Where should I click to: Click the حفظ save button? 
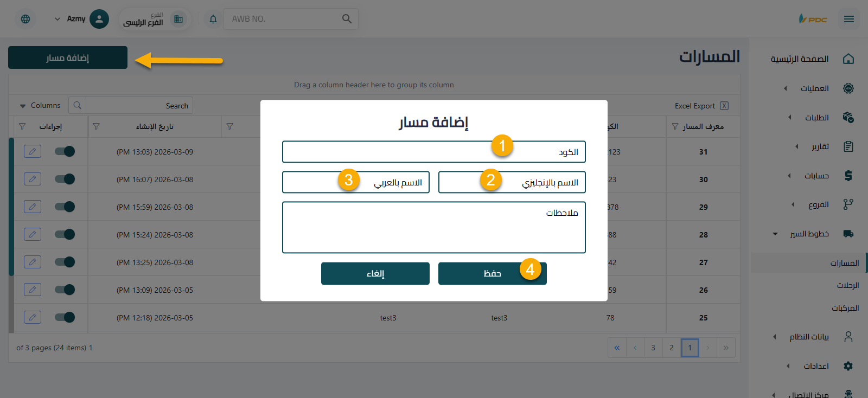click(492, 273)
